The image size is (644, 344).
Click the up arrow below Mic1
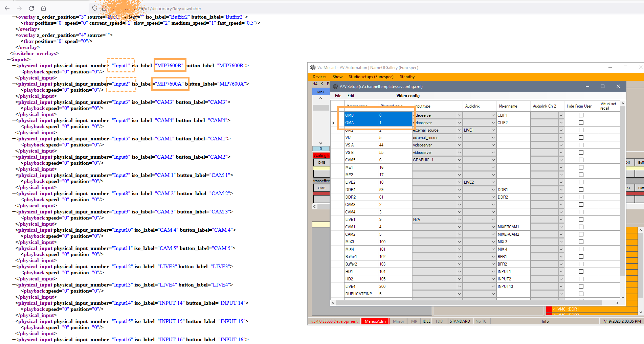point(320,98)
